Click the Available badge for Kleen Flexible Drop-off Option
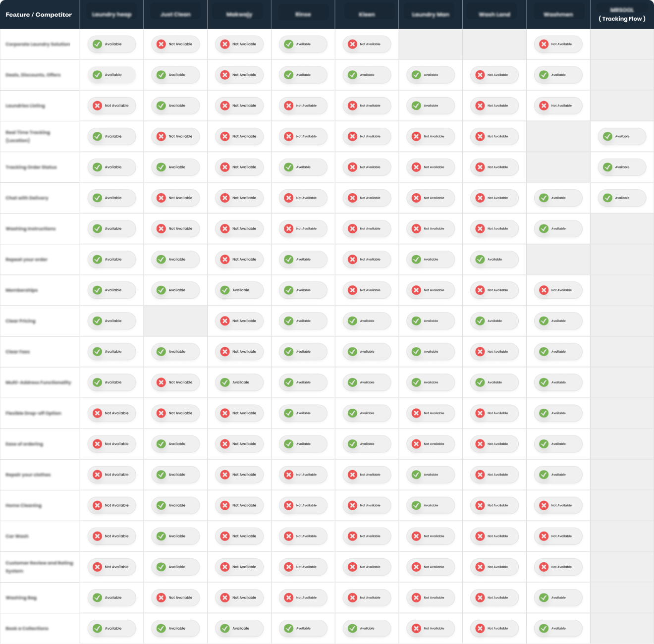Viewport: 654px width, 644px height. (367, 413)
